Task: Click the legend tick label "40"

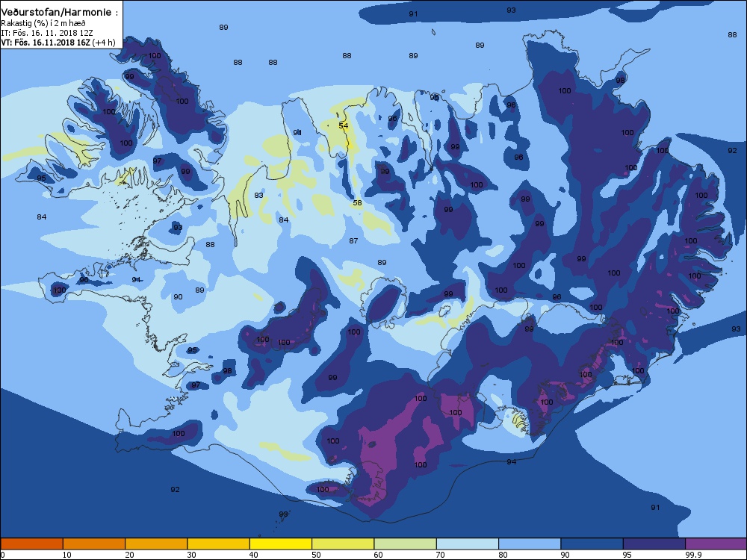Action: pos(254,554)
